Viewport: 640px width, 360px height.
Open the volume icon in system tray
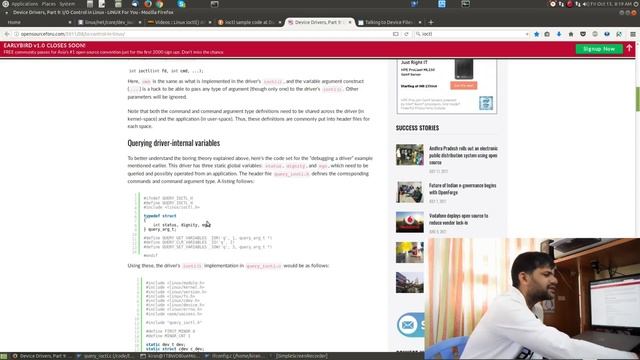click(x=586, y=4)
